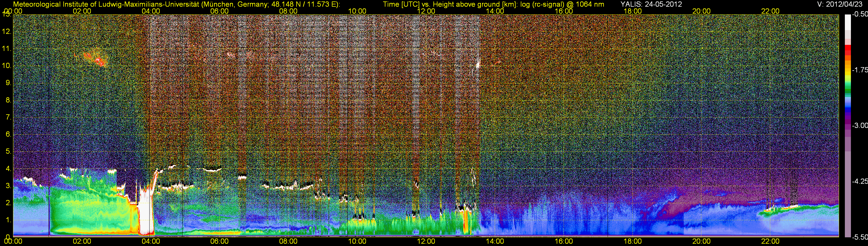This screenshot has height=246, width=868.
Task: Click the '12.' height axis label
Action: 7,32
